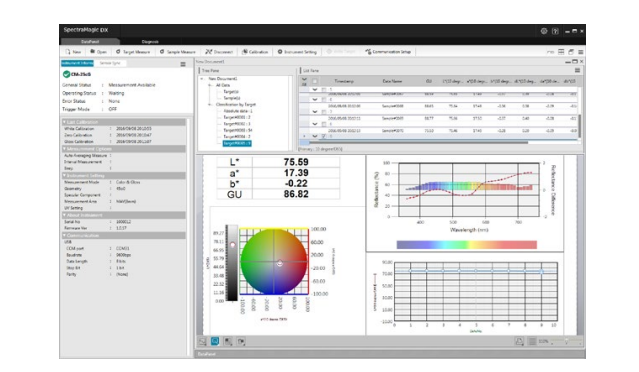Viewport: 639px width, 372px height.
Task: Click the help question mark icon in title bar
Action: point(555,31)
